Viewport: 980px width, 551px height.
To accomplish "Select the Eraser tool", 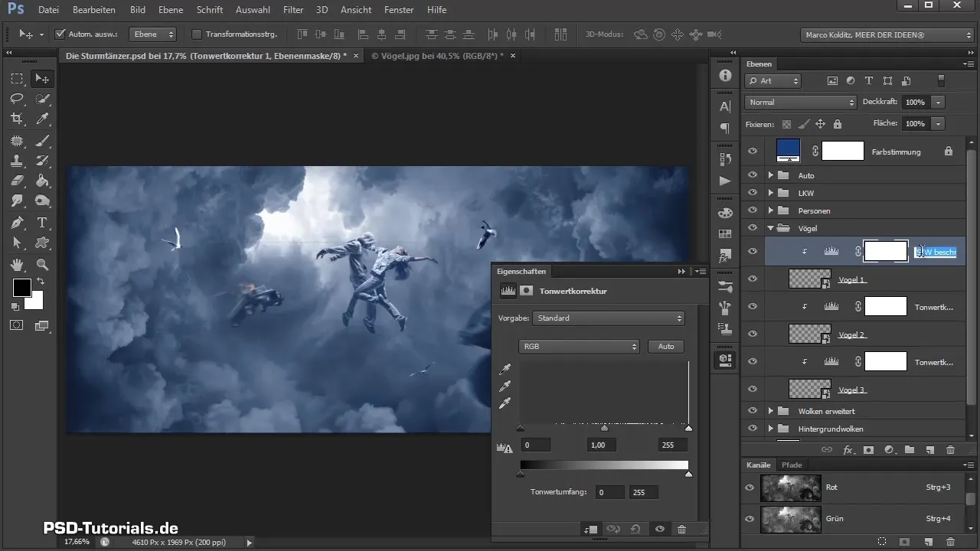I will (17, 181).
